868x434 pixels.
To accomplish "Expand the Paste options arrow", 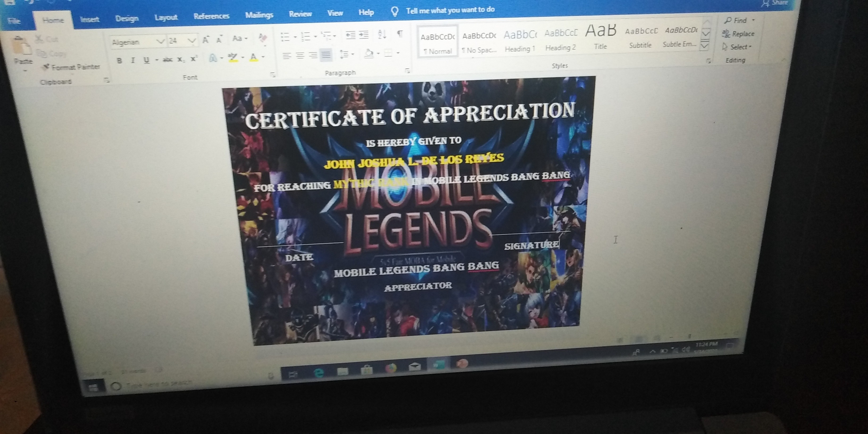I will (x=24, y=70).
